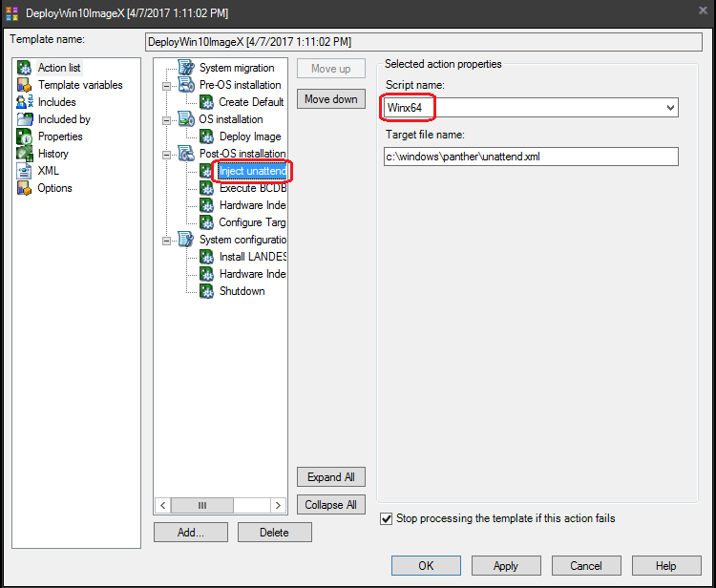
Task: Click the Move down button
Action: (x=331, y=99)
